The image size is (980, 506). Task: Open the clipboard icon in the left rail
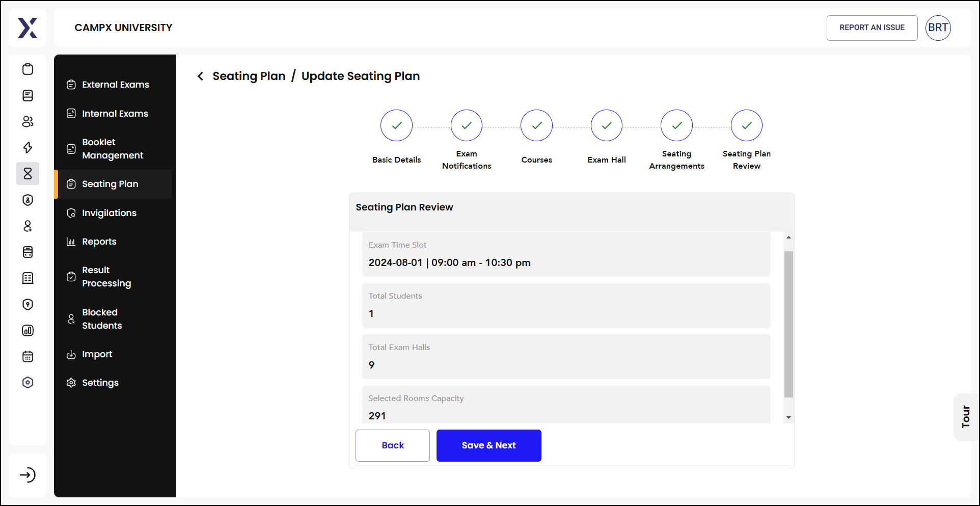[x=28, y=69]
